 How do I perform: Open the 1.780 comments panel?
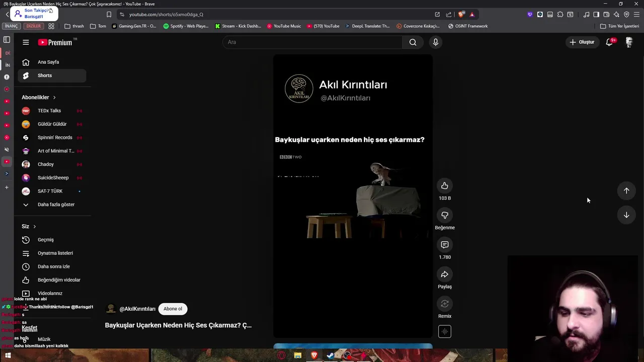click(445, 245)
